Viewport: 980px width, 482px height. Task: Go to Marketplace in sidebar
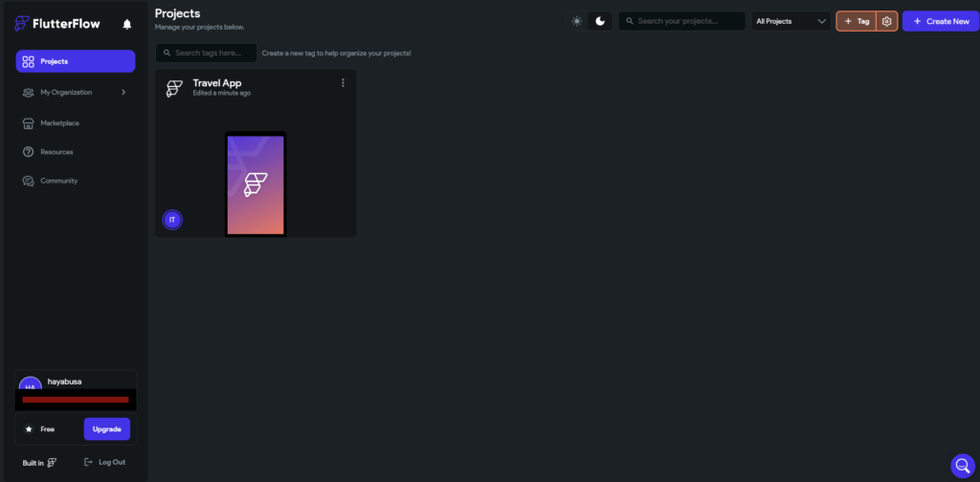(59, 123)
